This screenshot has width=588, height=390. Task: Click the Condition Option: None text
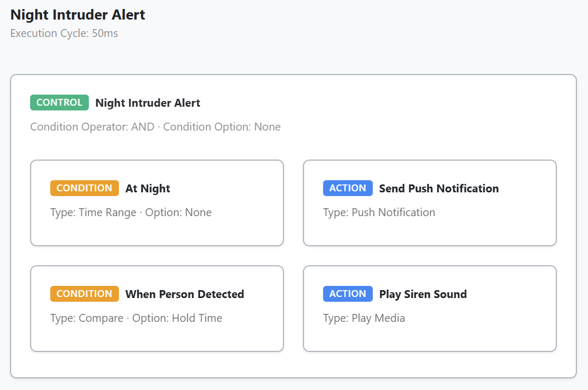222,127
